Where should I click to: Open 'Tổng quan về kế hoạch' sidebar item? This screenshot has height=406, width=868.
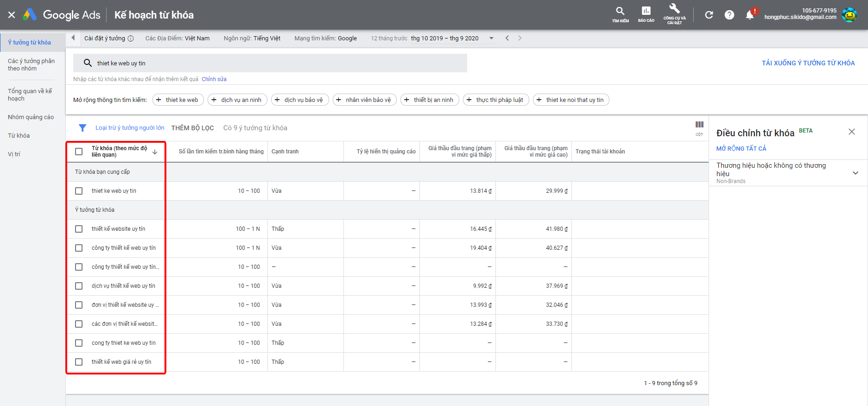(x=30, y=95)
